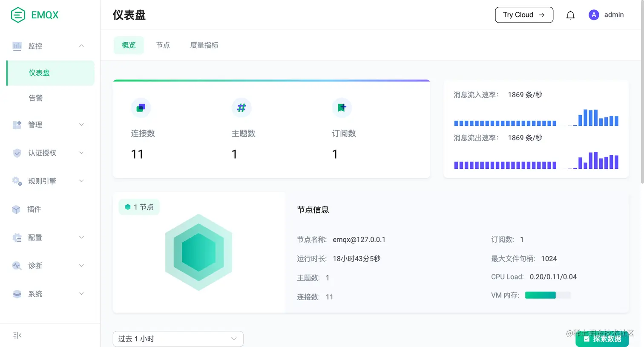Open the 认证授权 sidebar section icon
Screen dimensions: 644x347
pos(17,153)
